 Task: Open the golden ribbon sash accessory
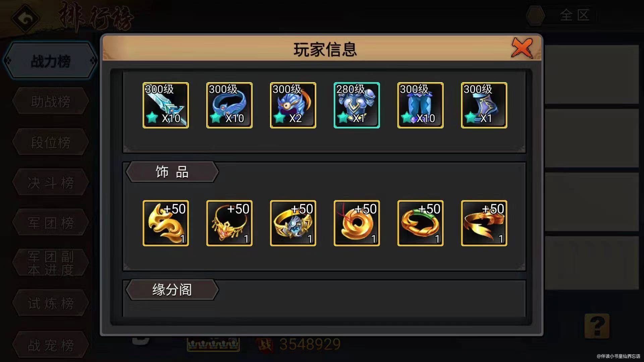(x=484, y=223)
